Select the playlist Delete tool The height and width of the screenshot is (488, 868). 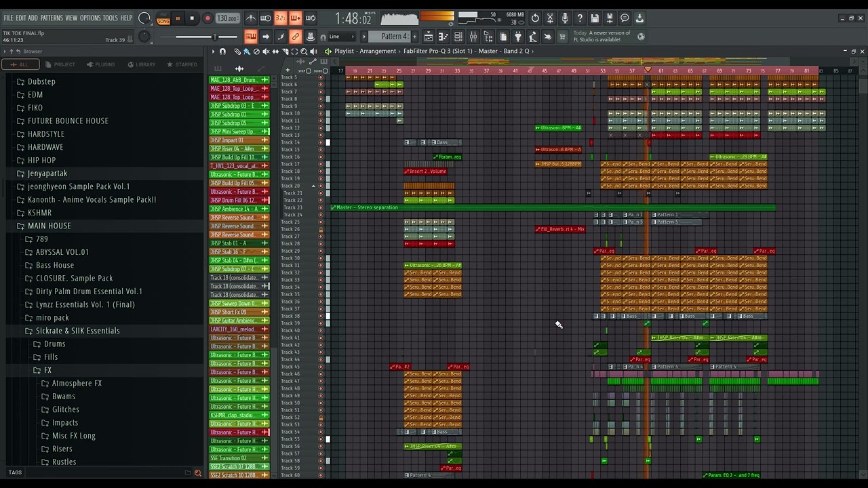(x=256, y=52)
